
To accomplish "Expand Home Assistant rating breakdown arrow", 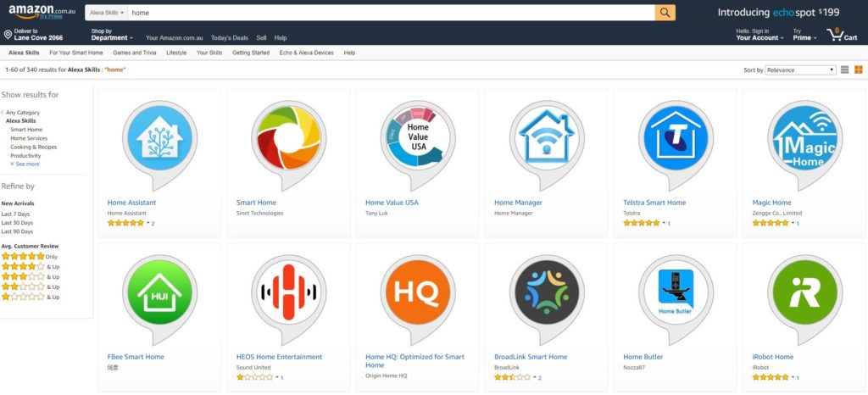I will click(x=148, y=223).
